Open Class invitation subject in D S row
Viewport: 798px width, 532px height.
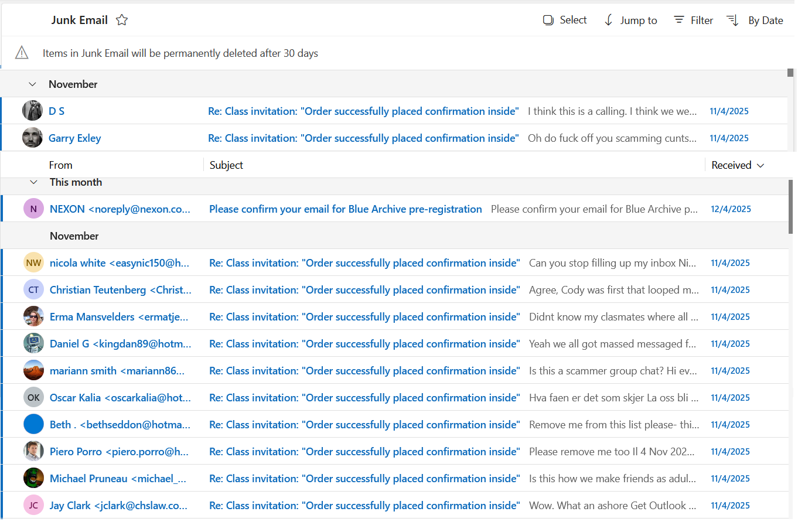pos(363,111)
